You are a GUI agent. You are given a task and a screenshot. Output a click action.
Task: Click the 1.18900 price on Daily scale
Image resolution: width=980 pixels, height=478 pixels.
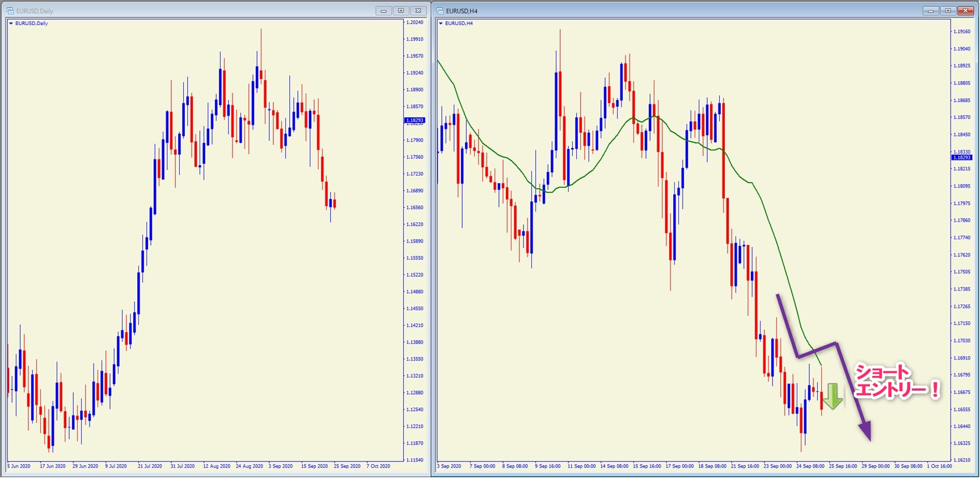415,90
